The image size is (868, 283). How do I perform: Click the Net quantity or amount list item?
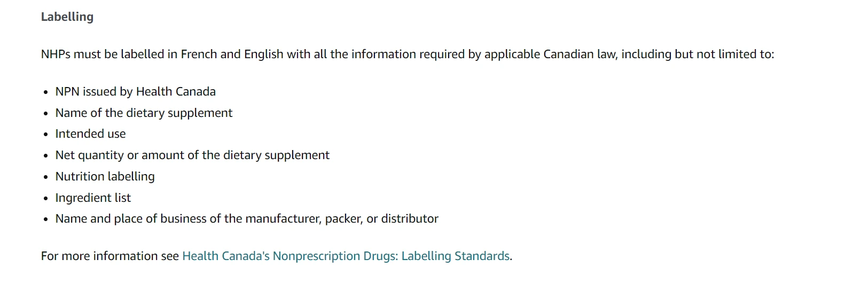coord(192,155)
